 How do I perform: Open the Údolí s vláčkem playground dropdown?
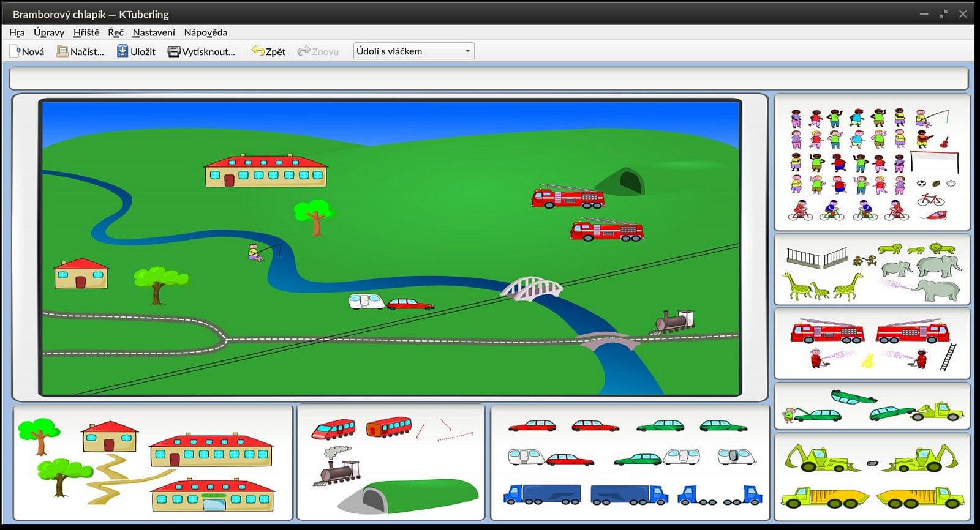pyautogui.click(x=413, y=51)
